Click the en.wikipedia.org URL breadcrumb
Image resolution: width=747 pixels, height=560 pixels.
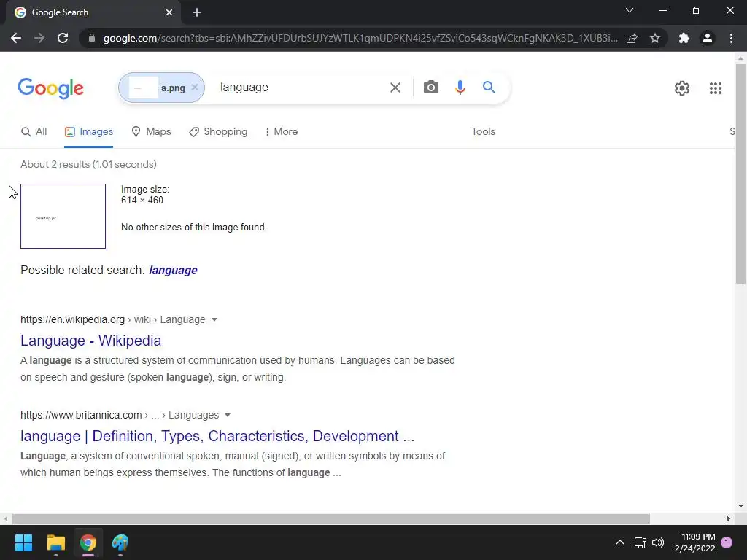tap(112, 320)
